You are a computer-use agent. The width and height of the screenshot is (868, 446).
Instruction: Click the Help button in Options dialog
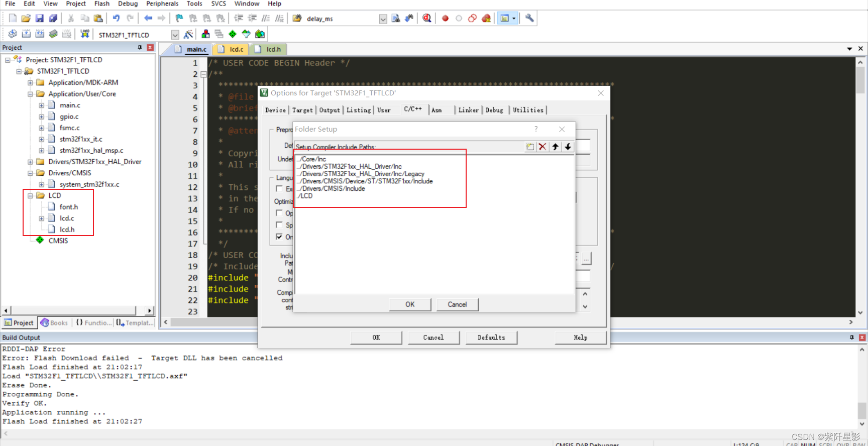coord(581,338)
